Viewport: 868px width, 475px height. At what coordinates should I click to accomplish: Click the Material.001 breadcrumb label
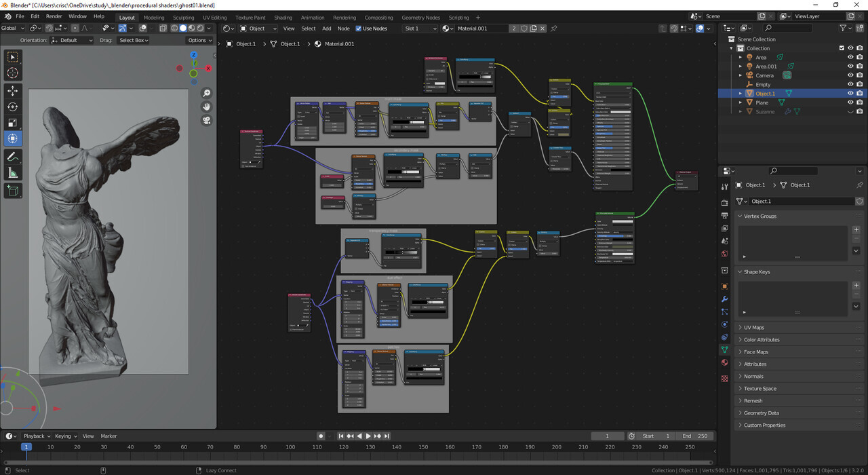[x=339, y=43]
